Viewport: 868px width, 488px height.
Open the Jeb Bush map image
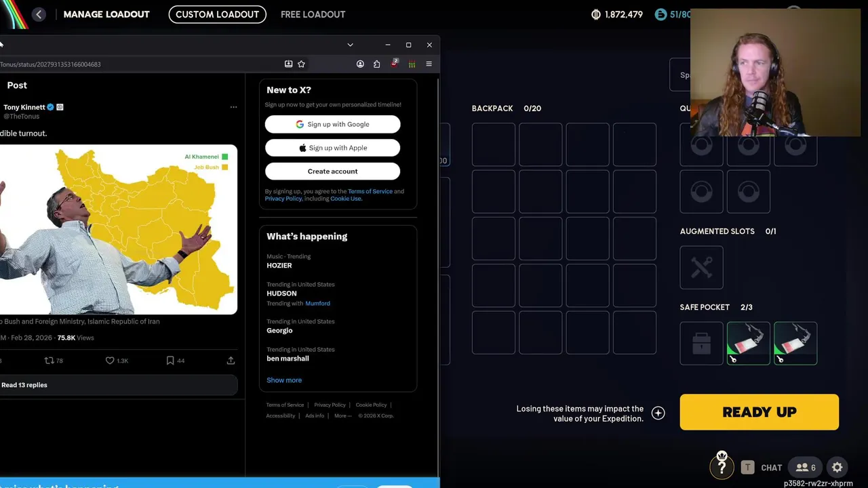119,230
